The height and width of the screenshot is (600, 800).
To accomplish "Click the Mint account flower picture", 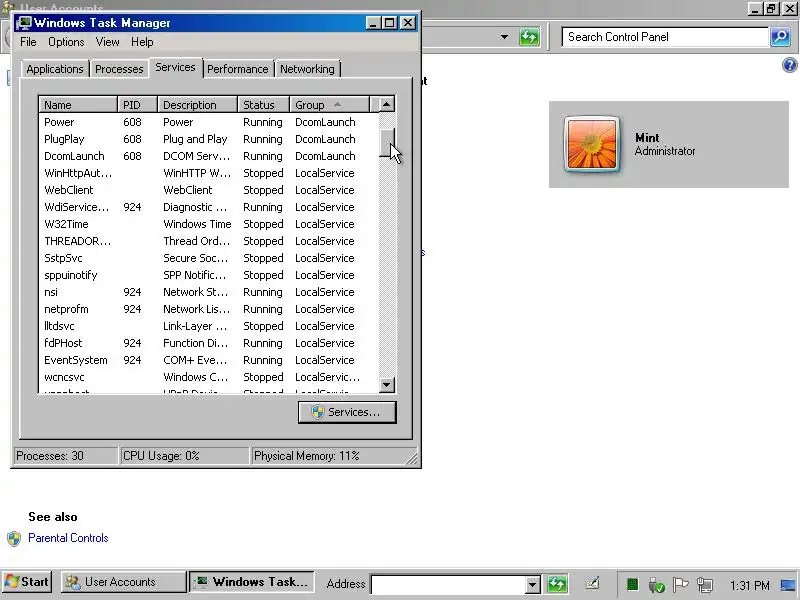I will tap(592, 144).
